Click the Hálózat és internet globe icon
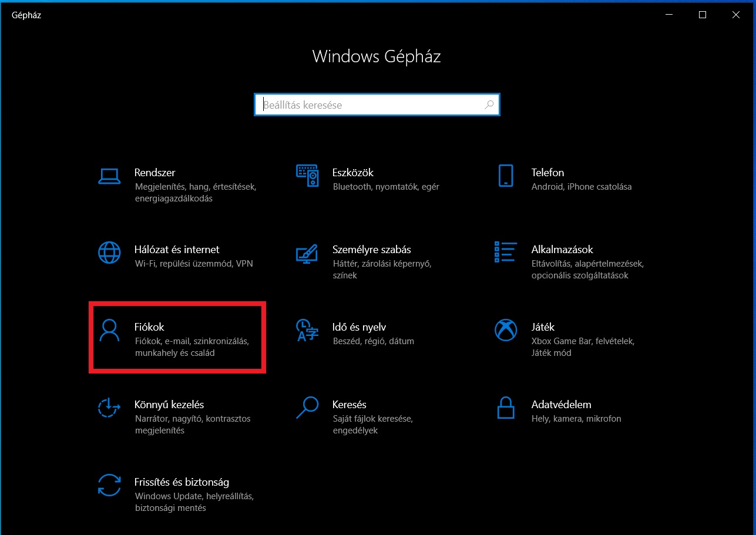Image resolution: width=756 pixels, height=535 pixels. click(109, 253)
